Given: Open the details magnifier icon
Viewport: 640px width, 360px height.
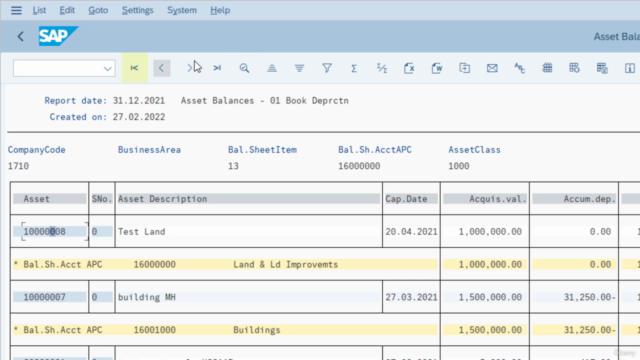Looking at the screenshot, I should coord(244,68).
